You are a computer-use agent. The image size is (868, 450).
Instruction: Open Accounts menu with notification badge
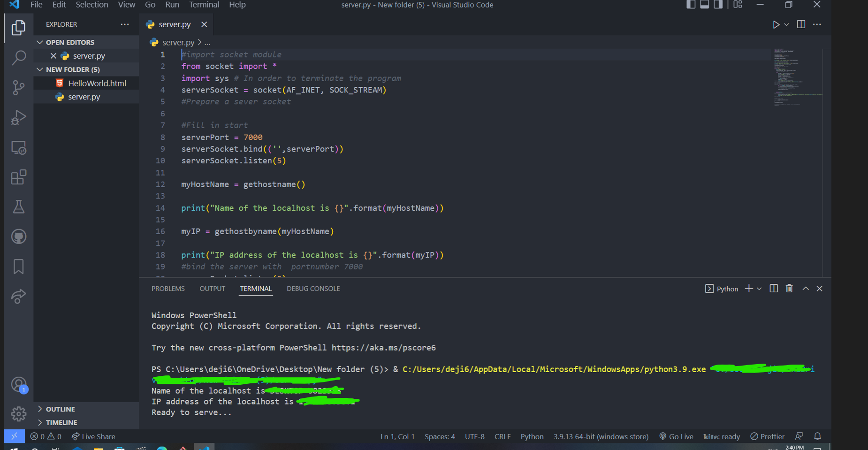tap(18, 385)
